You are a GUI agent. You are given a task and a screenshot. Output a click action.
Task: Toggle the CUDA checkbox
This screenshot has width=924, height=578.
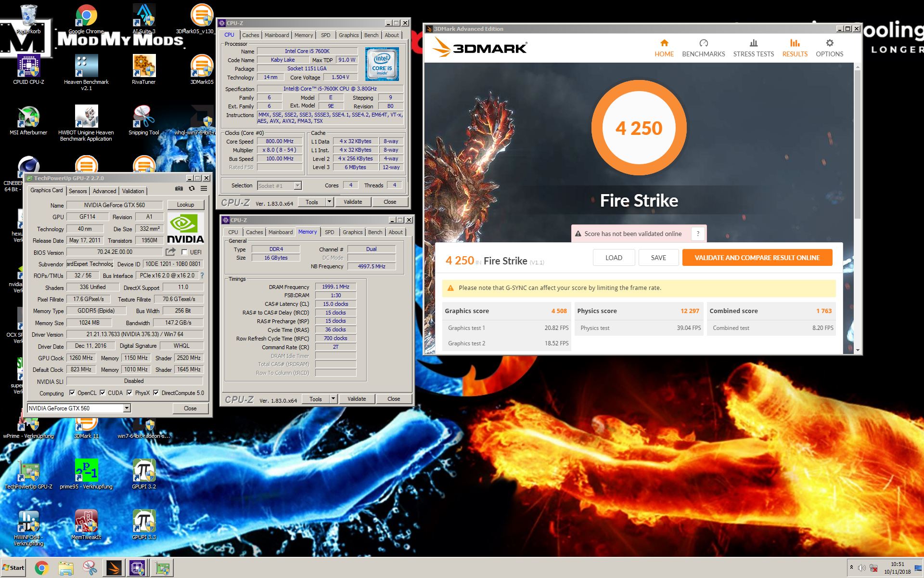tap(103, 393)
